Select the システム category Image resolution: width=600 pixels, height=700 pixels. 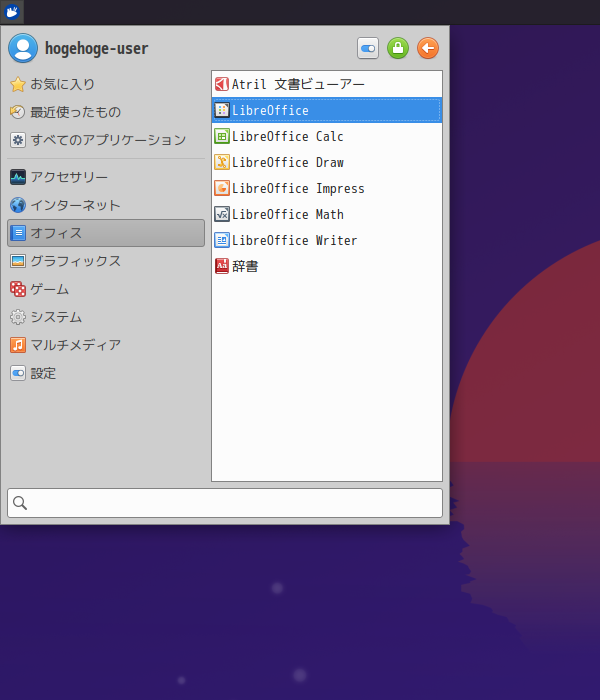coord(106,317)
